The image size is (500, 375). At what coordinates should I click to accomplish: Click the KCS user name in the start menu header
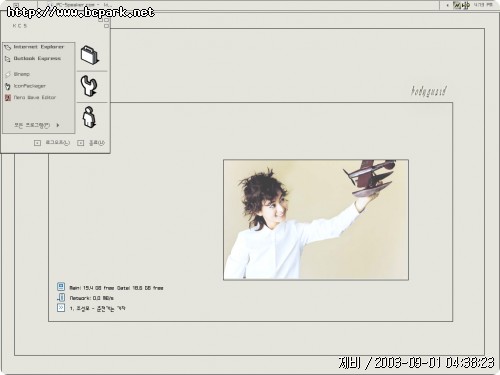(x=20, y=26)
